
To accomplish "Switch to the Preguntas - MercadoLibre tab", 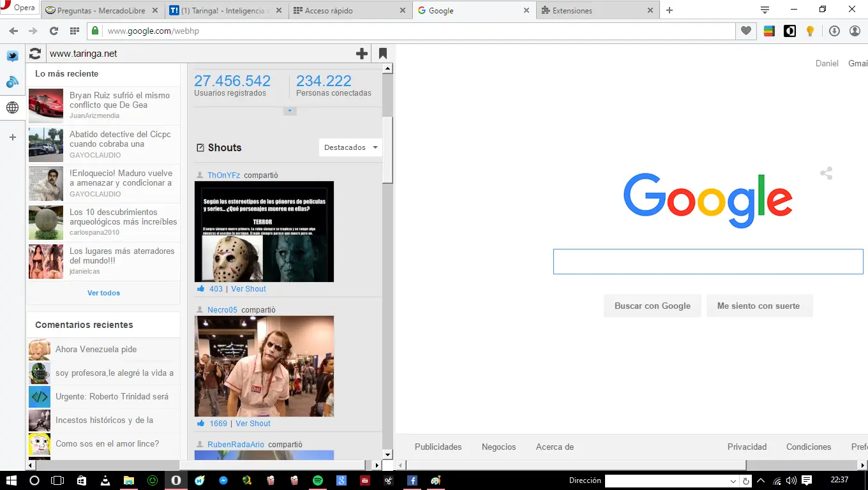I will point(102,10).
